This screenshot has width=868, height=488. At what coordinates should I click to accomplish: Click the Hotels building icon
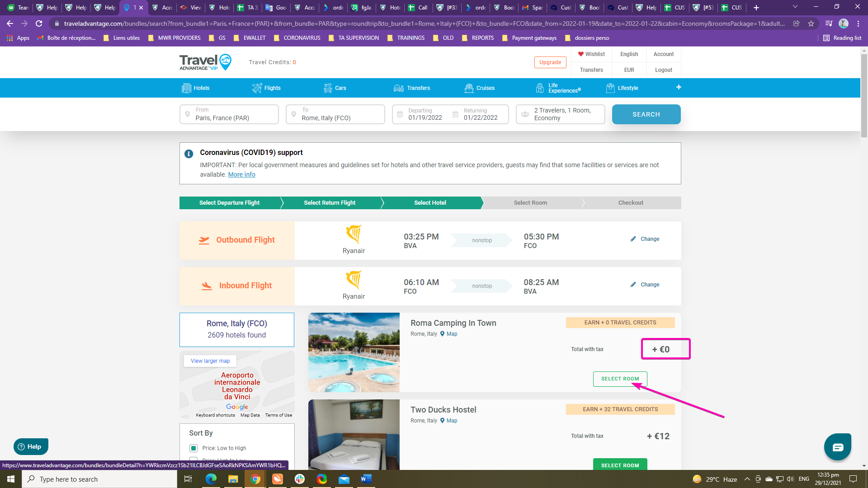click(186, 88)
